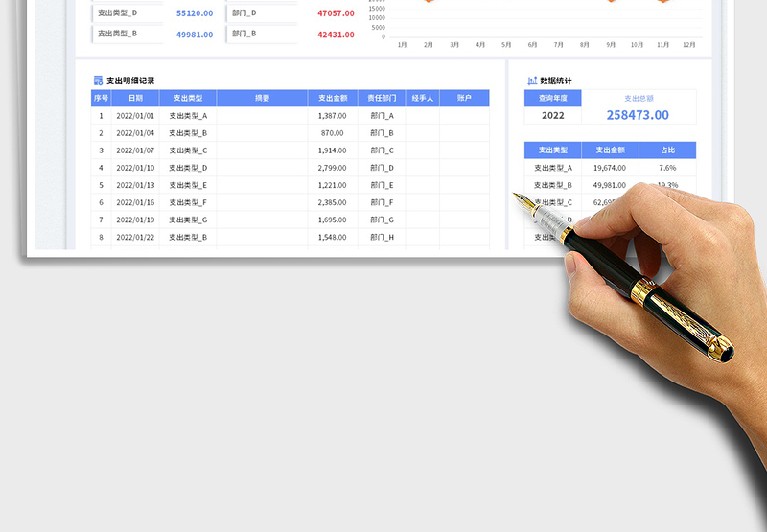Click amount 2,385.00 in detail table
Viewport: 767px width, 532px height.
tap(333, 202)
